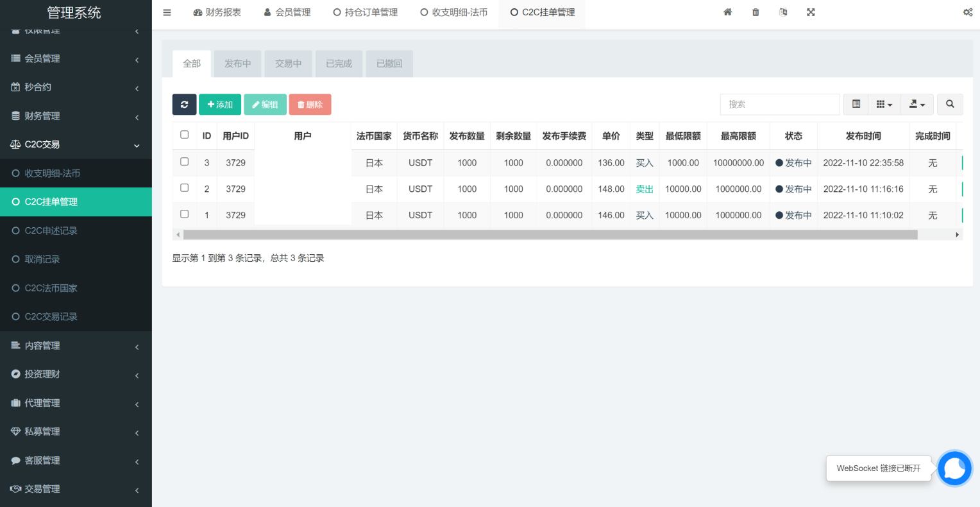Image resolution: width=980 pixels, height=507 pixels.
Task: Click the 私募管理 diamond icon in sidebar
Action: (16, 431)
